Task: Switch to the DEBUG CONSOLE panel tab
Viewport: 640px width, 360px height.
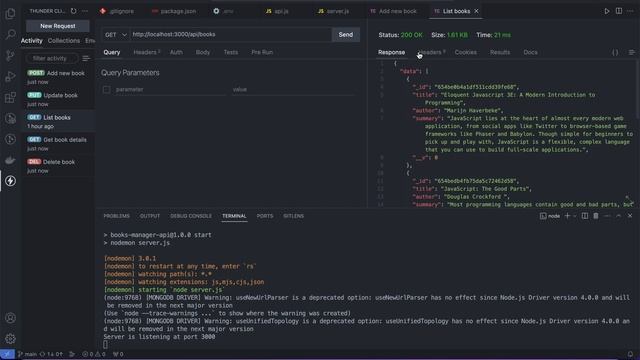Action: [x=191, y=216]
